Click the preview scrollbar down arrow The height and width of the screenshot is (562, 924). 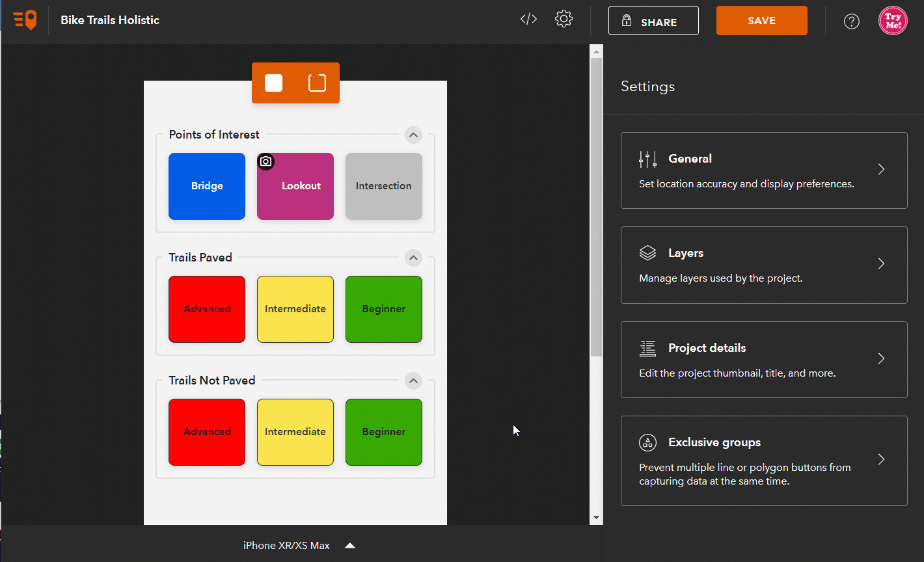(596, 518)
